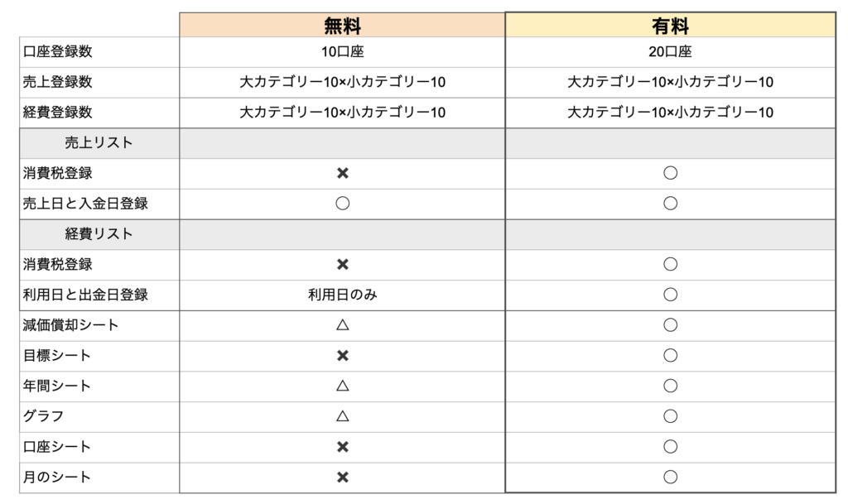Click the triangle for グラフ in 無料 column
This screenshot has height=504, width=848.
click(x=342, y=416)
